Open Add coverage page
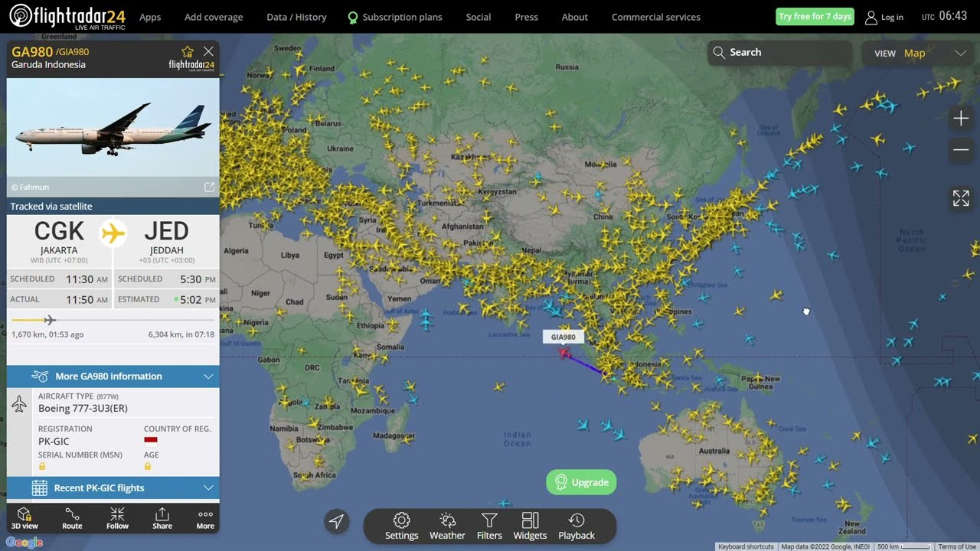 214,17
